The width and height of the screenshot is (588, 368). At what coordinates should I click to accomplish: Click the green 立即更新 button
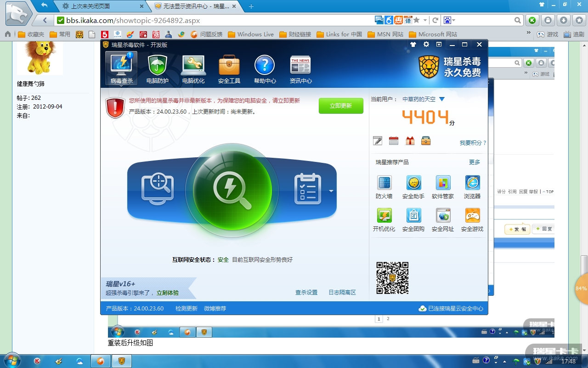[x=341, y=106]
